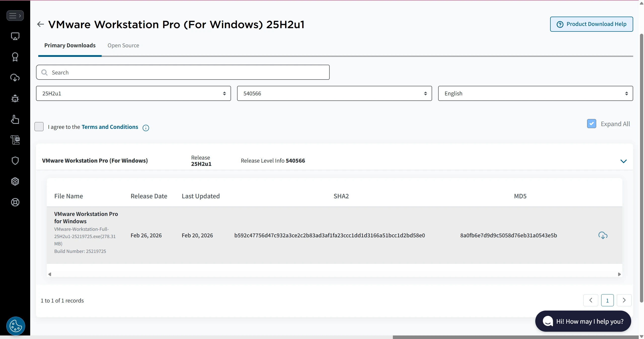Click the File Name column header
This screenshot has width=644, height=339.
coord(68,196)
